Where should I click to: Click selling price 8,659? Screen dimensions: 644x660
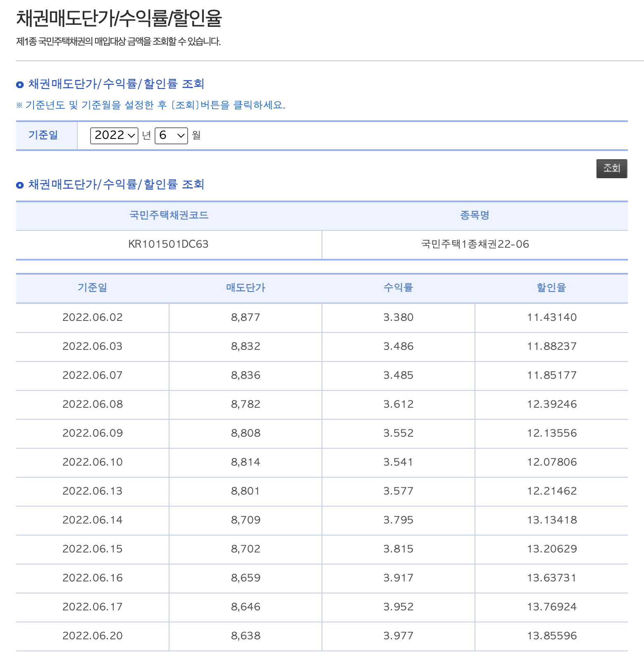(x=246, y=578)
